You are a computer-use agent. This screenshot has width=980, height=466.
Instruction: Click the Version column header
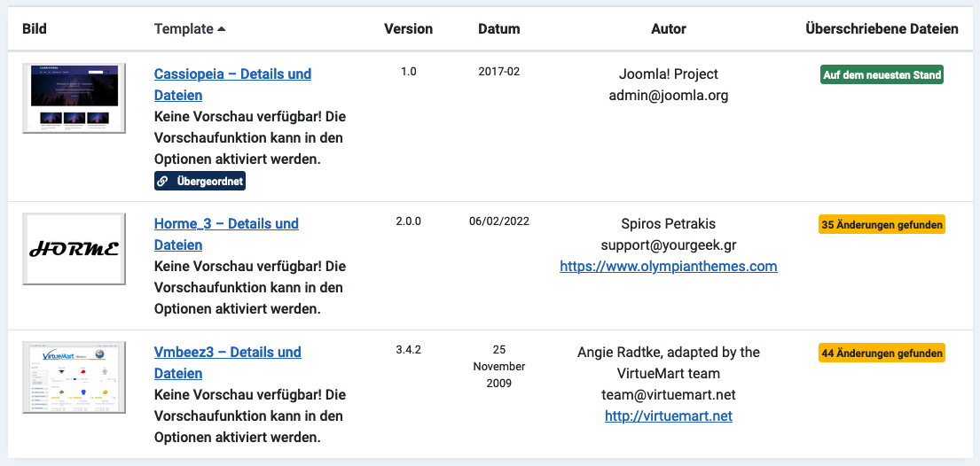pyautogui.click(x=408, y=29)
